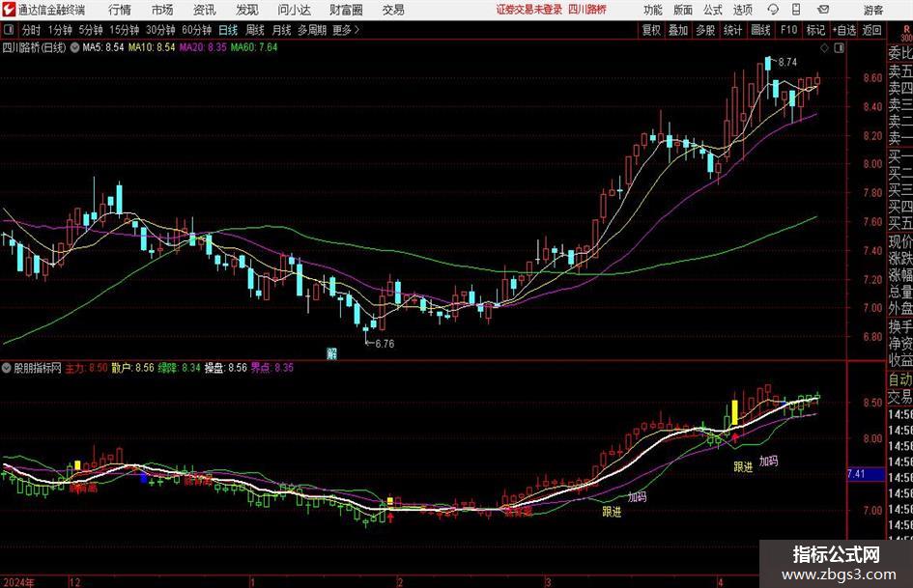
Task: Expand the main chart indicator dropdown arrow
Action: pyautogui.click(x=74, y=47)
